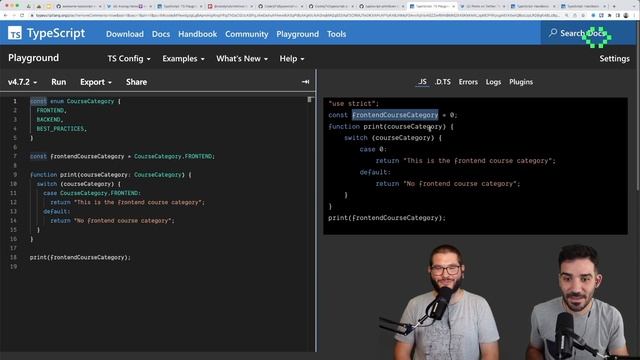Open the Errors tab
Image resolution: width=640 pixels, height=360 pixels.
[468, 82]
